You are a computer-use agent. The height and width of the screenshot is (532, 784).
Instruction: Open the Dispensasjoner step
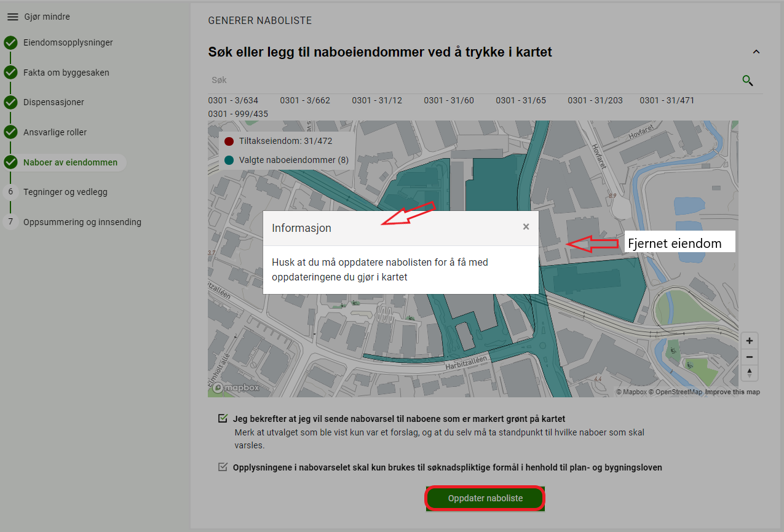[x=53, y=102]
